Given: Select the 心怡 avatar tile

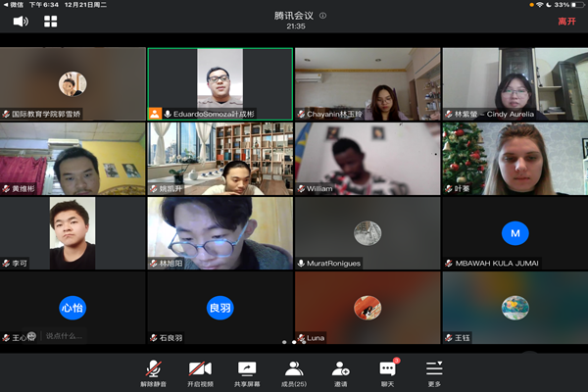Looking at the screenshot, I should tap(73, 307).
